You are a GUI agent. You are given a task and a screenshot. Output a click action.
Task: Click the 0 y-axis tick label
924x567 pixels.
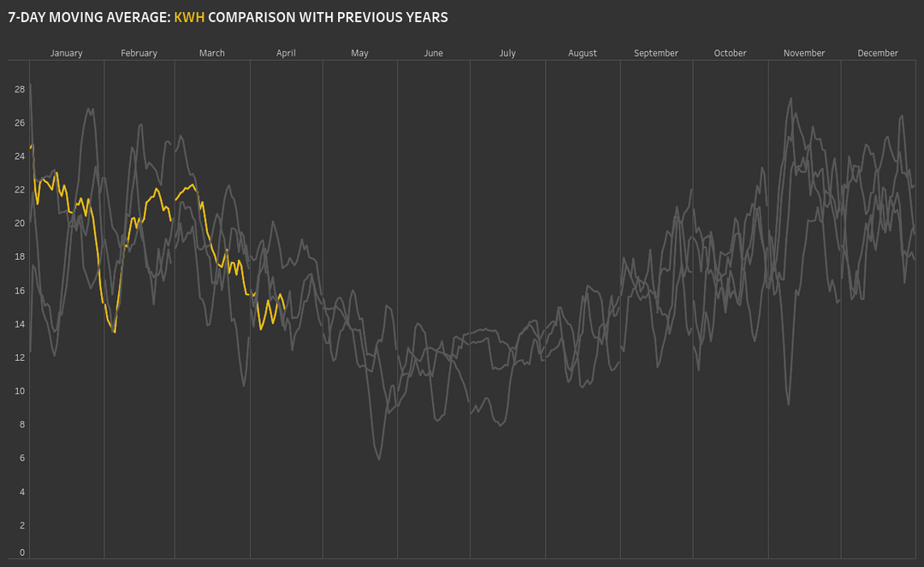21,552
